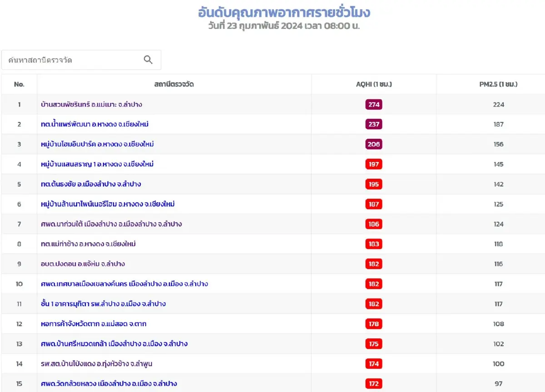Click the red AQHI badge 183

(x=374, y=244)
